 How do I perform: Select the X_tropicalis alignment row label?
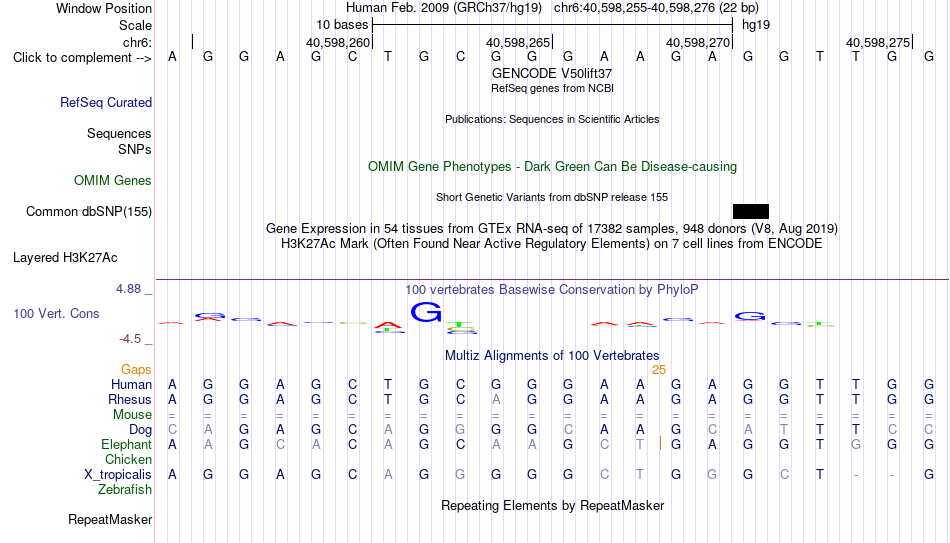click(118, 475)
